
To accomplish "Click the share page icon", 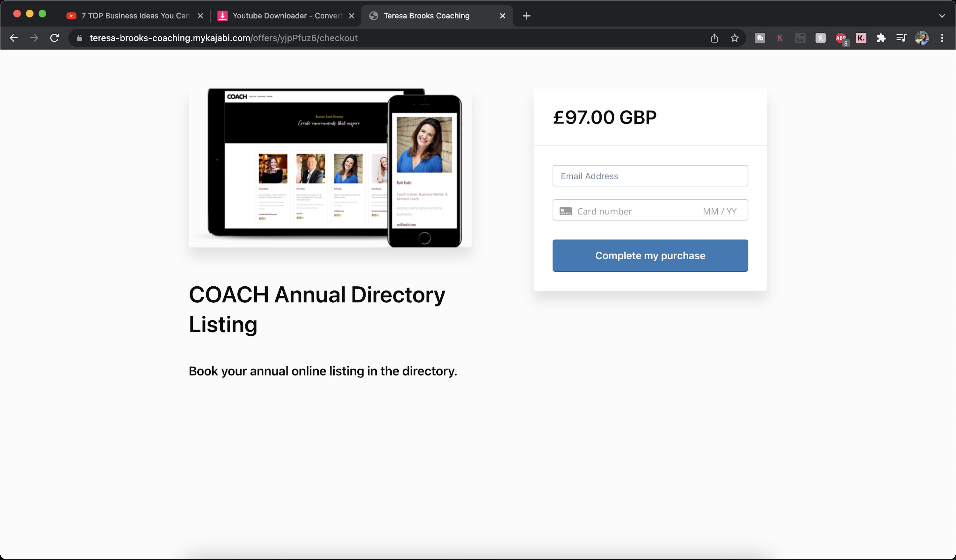I will [714, 38].
